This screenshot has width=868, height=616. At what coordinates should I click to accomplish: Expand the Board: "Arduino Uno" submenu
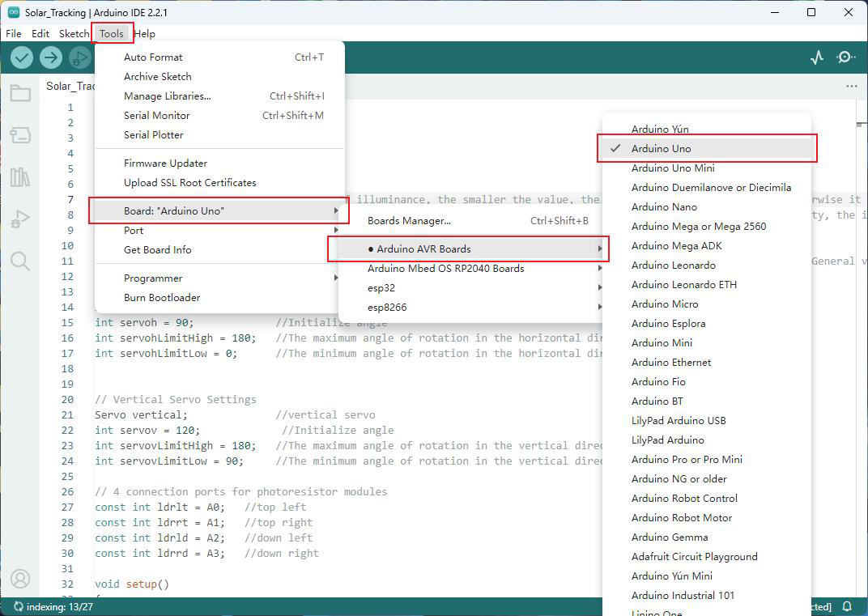click(x=219, y=211)
